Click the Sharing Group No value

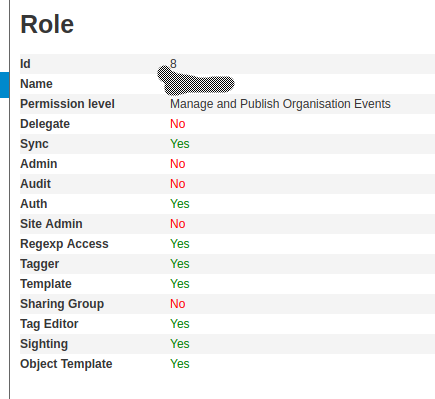click(x=178, y=304)
